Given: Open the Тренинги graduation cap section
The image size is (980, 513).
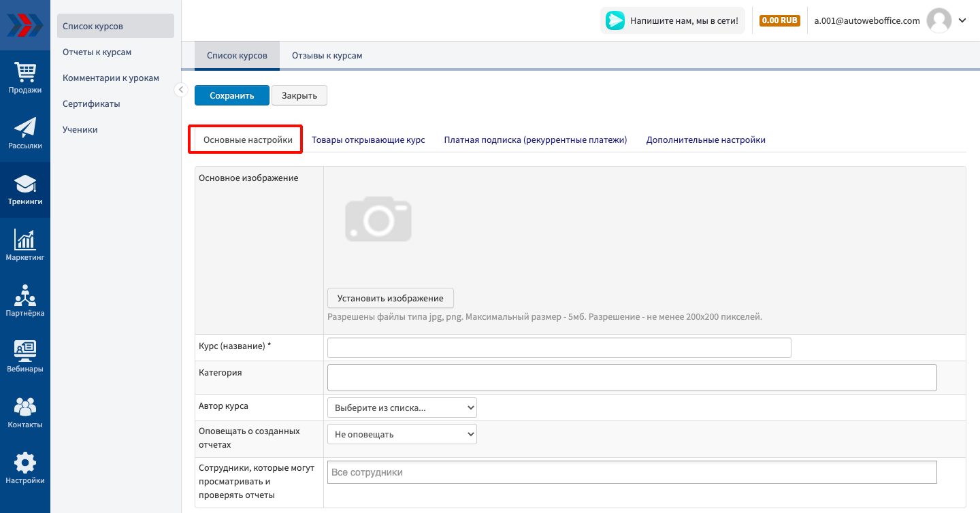Looking at the screenshot, I should (x=25, y=190).
